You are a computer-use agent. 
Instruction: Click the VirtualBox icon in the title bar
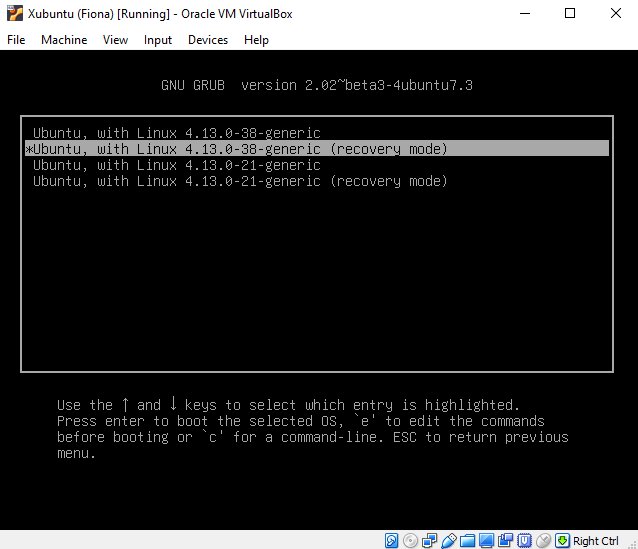tap(15, 13)
